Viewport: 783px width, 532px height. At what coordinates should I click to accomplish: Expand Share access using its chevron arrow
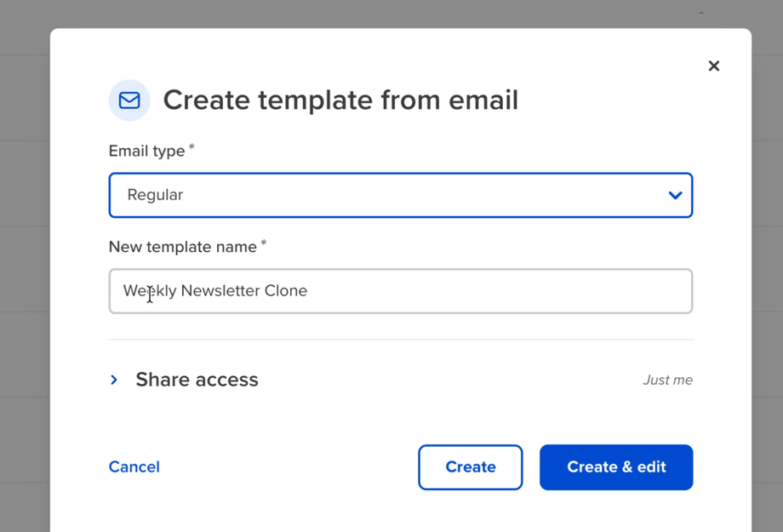(114, 380)
